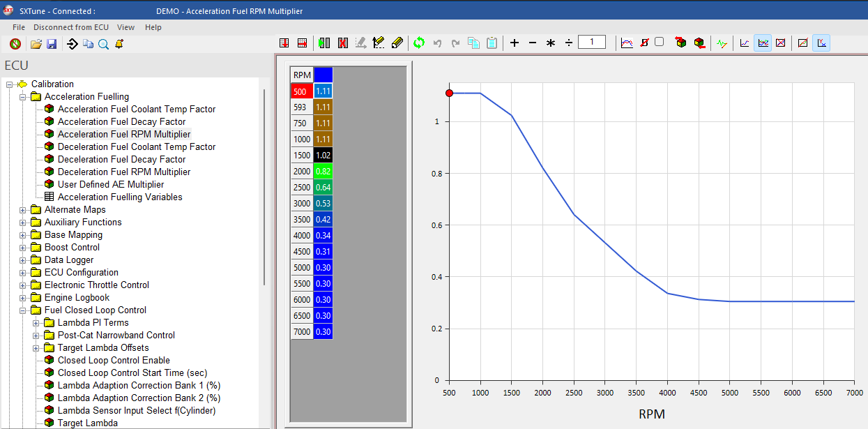The height and width of the screenshot is (429, 868).
Task: Click the asterisk multiply button
Action: click(551, 43)
